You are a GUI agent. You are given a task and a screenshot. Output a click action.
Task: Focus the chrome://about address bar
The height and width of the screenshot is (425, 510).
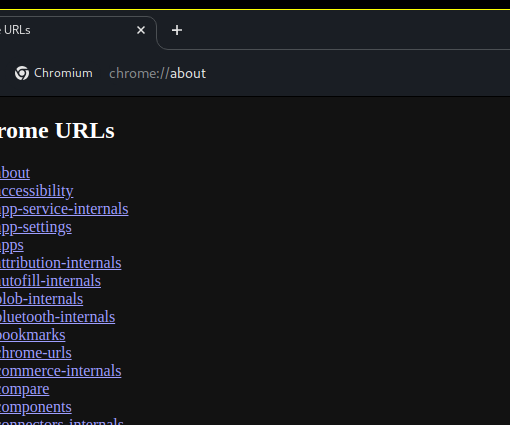click(x=157, y=73)
